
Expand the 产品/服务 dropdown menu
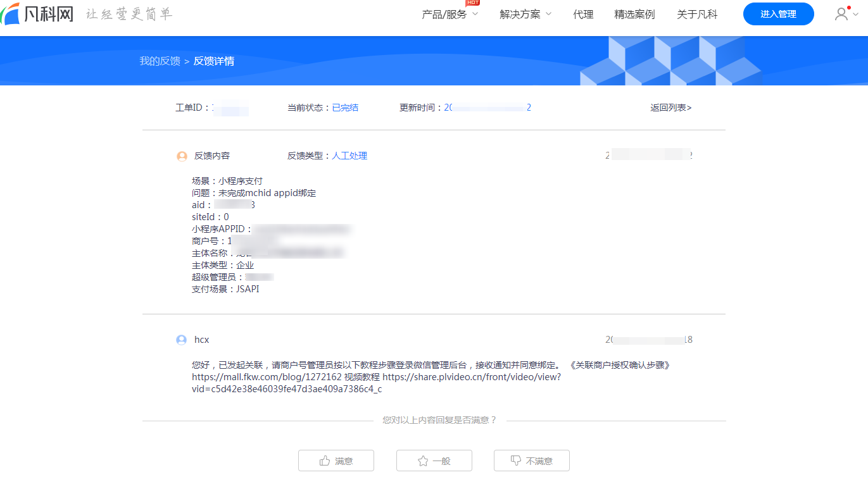(450, 15)
